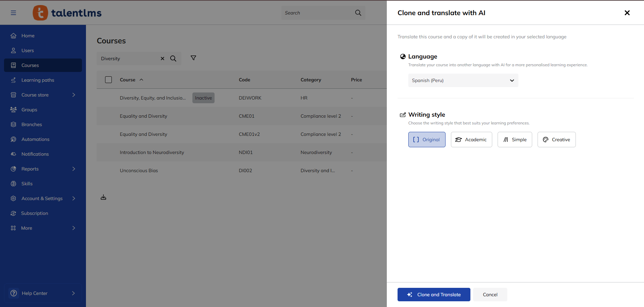The image size is (644, 307).
Task: Open the Spanish (Peru) language dropdown
Action: [463, 80]
